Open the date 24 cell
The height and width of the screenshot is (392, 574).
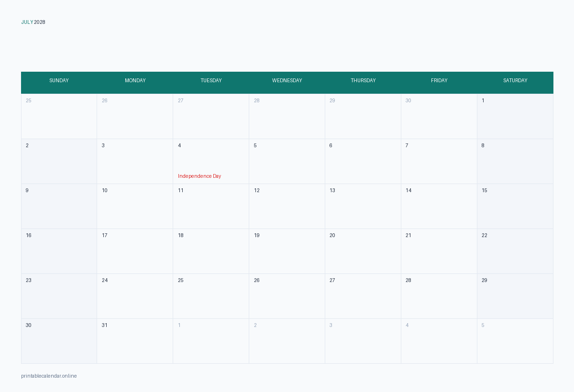[135, 296]
